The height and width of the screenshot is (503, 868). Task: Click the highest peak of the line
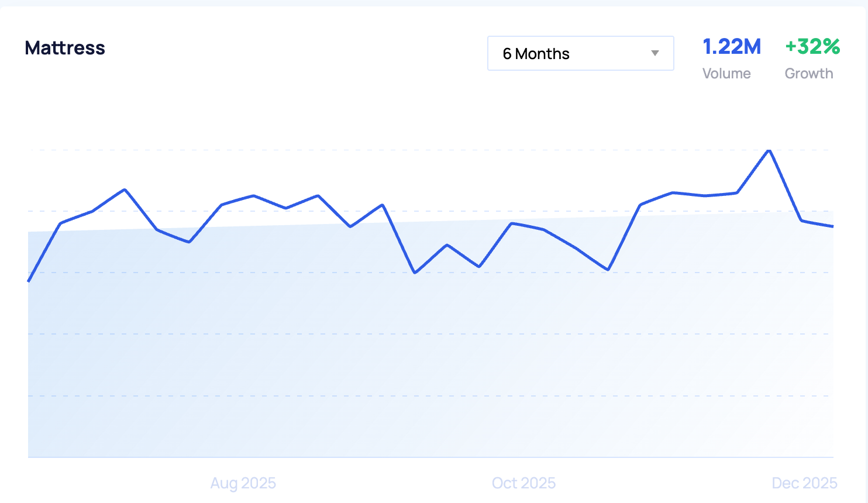(769, 150)
